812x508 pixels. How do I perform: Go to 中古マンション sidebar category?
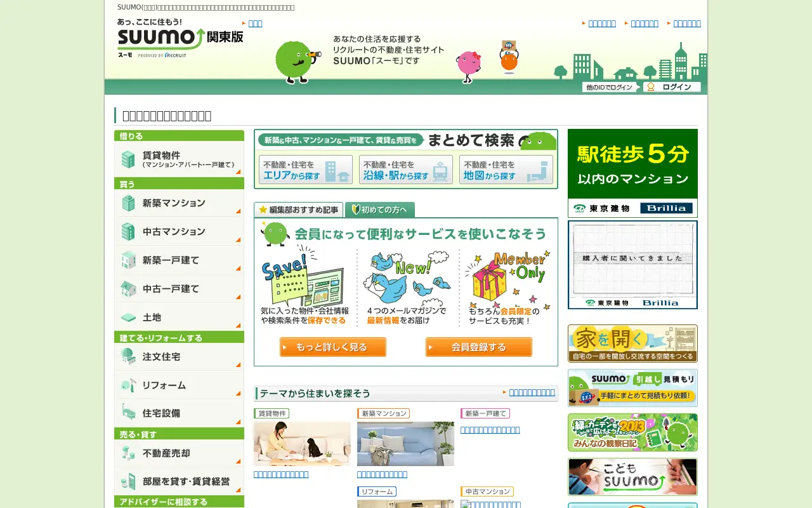(179, 232)
